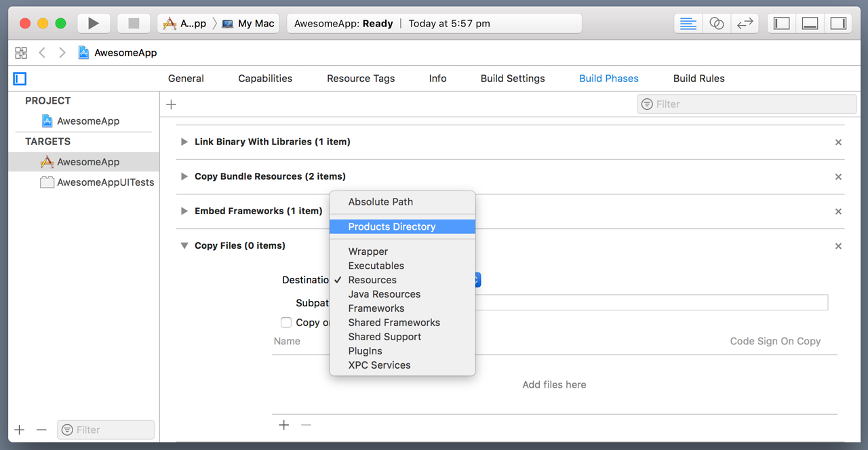Choose Shared Frameworks destination

tap(402, 323)
